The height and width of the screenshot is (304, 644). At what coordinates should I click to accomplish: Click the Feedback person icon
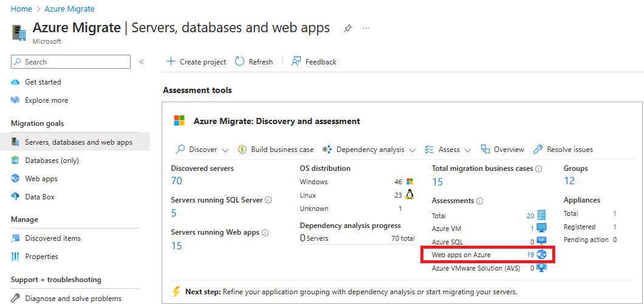point(296,61)
